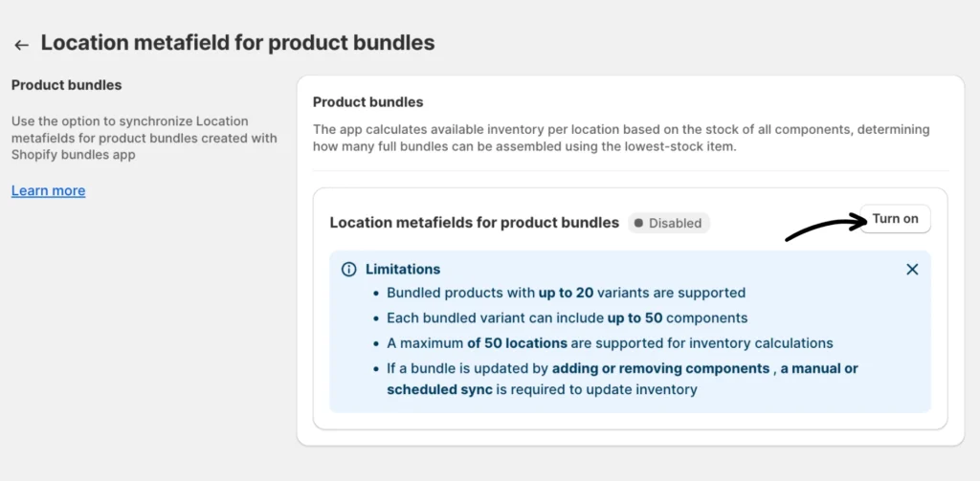
Task: Click the gray dot inside the Disabled badge
Action: (638, 223)
